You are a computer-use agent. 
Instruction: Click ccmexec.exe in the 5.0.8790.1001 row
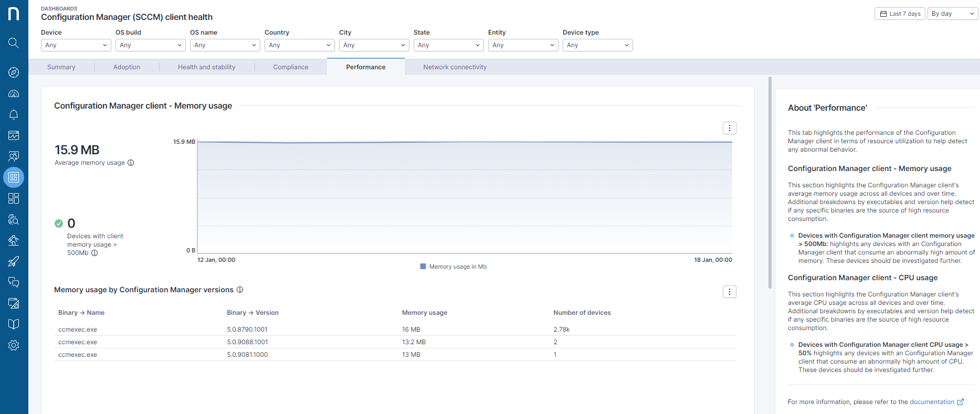tap(78, 330)
